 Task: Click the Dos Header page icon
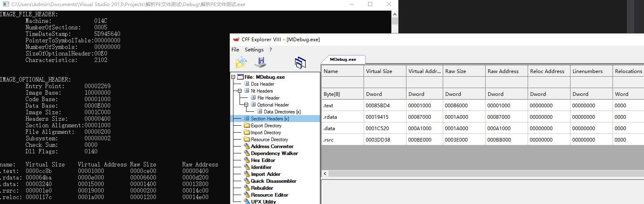[247, 84]
